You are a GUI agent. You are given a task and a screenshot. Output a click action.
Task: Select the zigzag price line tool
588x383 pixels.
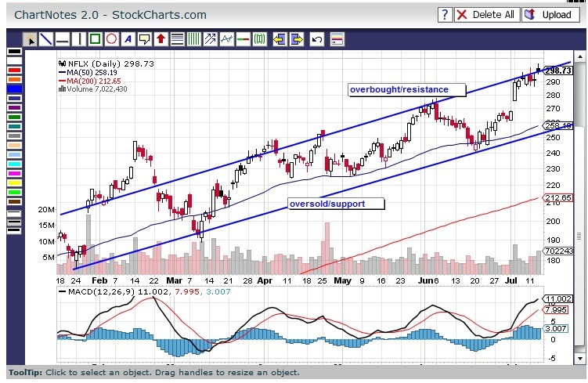[226, 39]
